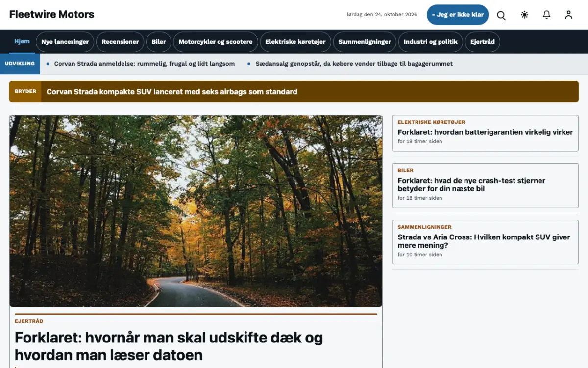Open Strada vs Aria Cross comparison article
This screenshot has width=588, height=368.
tap(484, 241)
